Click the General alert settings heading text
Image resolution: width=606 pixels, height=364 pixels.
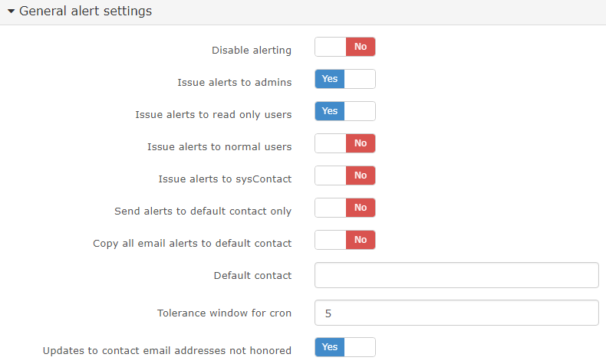[84, 11]
